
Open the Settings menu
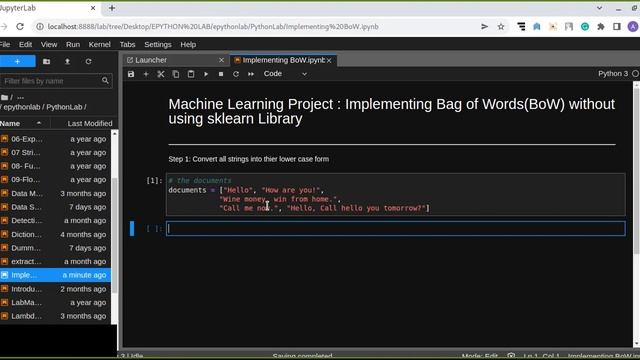click(158, 44)
